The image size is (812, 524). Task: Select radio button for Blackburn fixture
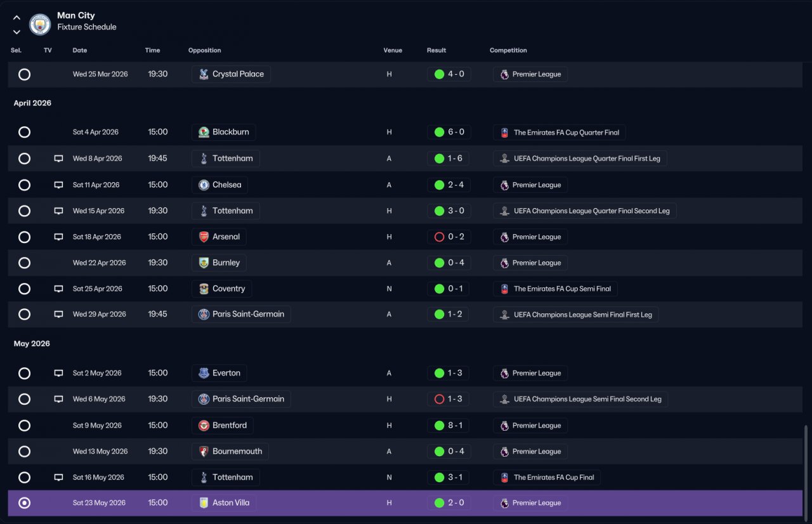click(x=24, y=132)
